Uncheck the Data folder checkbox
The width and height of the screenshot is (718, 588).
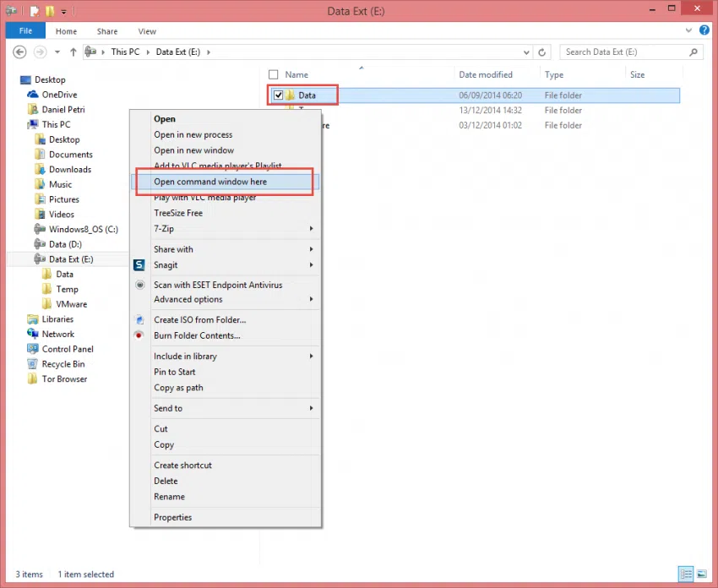tap(278, 95)
